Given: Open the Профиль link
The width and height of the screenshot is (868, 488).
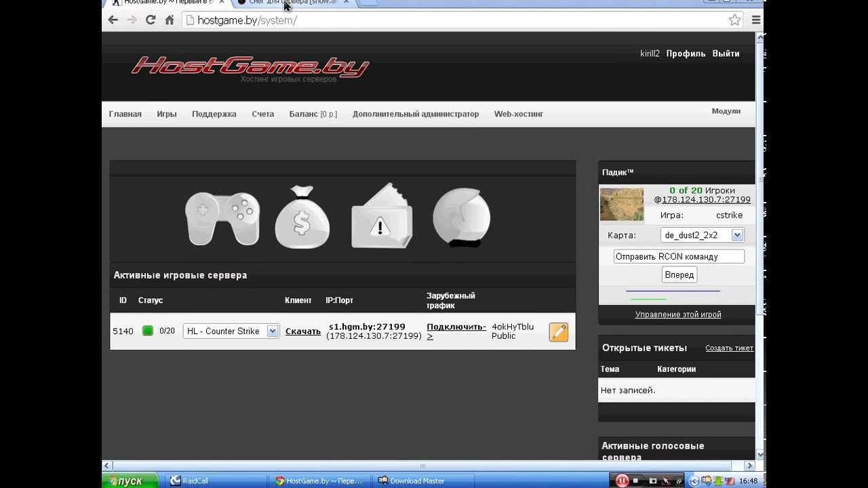Looking at the screenshot, I should tap(686, 54).
